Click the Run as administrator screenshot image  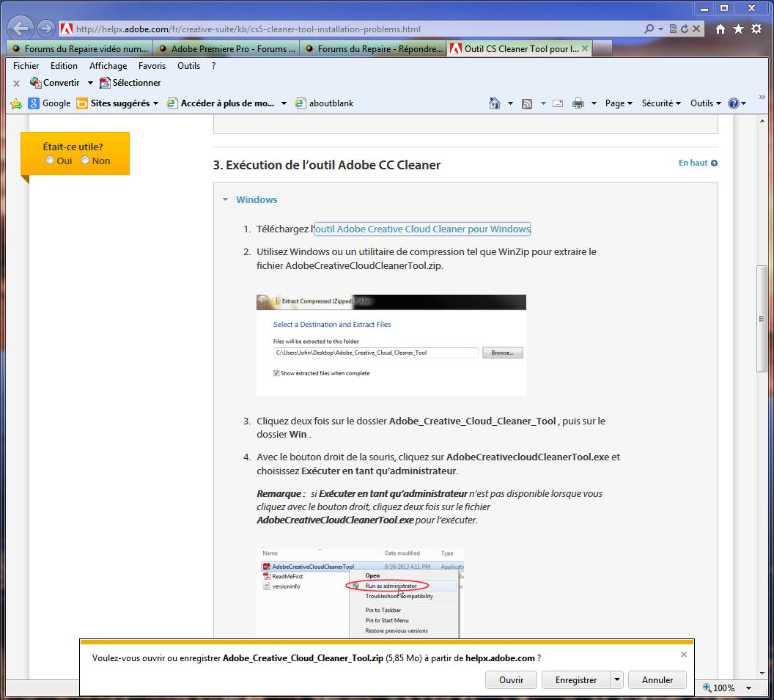click(361, 593)
